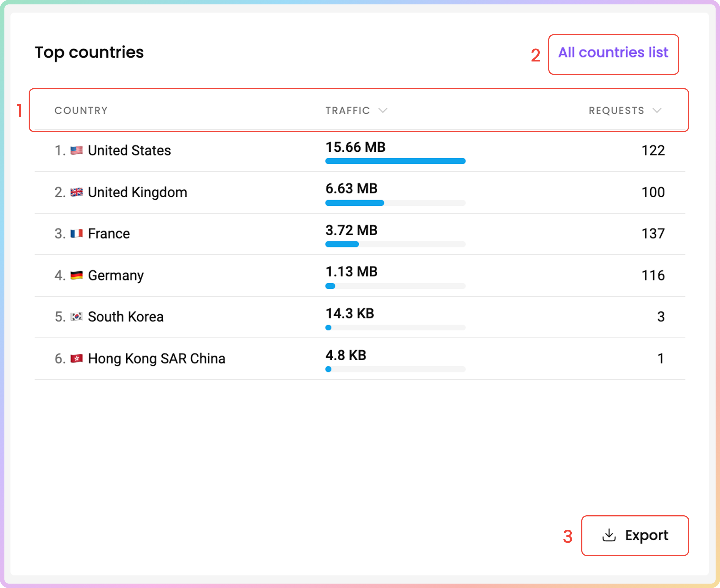Click the France flag icon

tap(76, 234)
